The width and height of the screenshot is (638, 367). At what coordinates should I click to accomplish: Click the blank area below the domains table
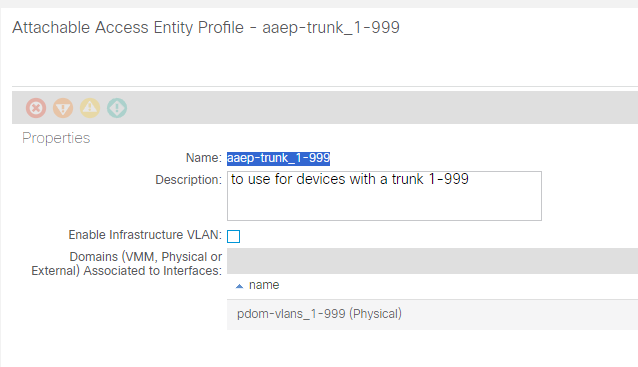[x=432, y=348]
